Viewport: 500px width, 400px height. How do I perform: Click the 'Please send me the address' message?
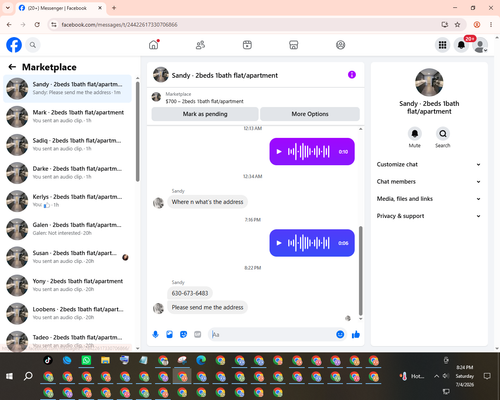point(207,307)
